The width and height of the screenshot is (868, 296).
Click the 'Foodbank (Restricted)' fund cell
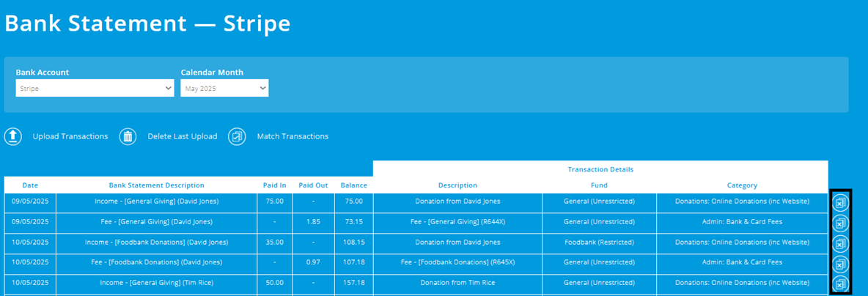coord(600,243)
